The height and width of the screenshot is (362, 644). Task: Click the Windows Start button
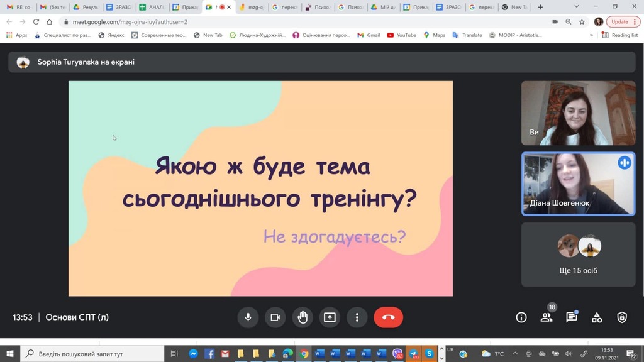10,354
